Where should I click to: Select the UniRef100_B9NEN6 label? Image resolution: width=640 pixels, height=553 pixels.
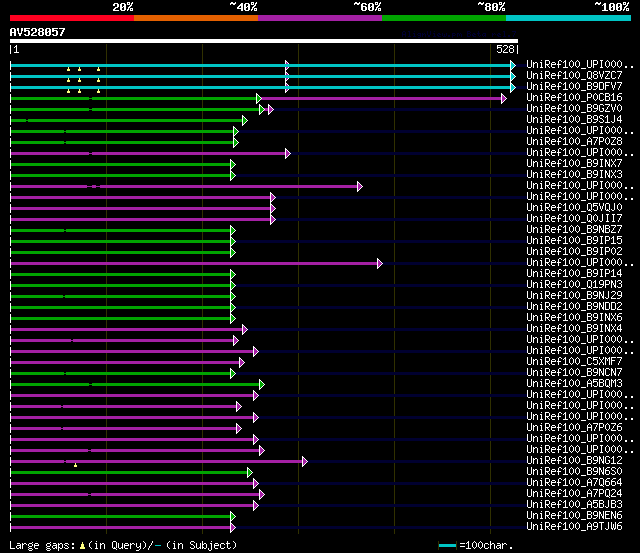coord(574,516)
